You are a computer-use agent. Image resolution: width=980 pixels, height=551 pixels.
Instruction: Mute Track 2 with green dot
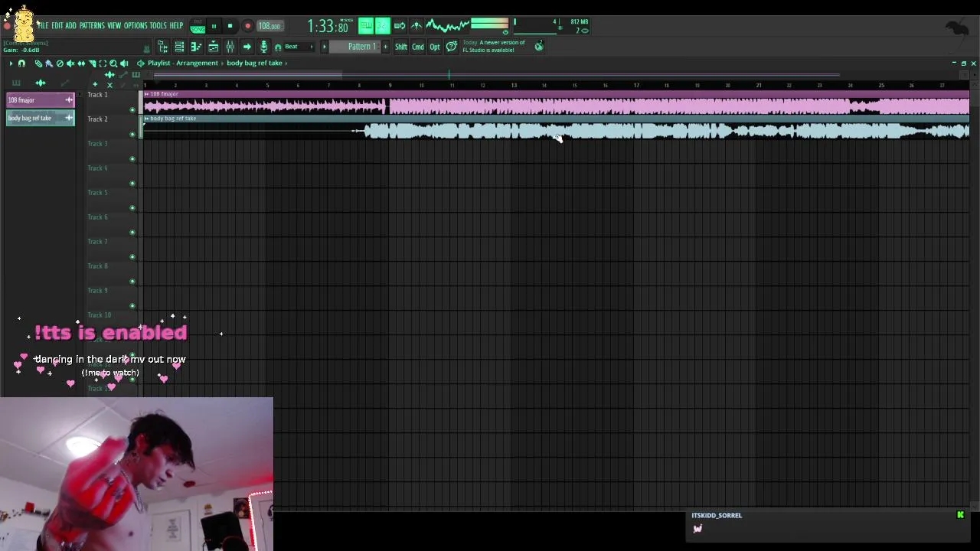[132, 135]
